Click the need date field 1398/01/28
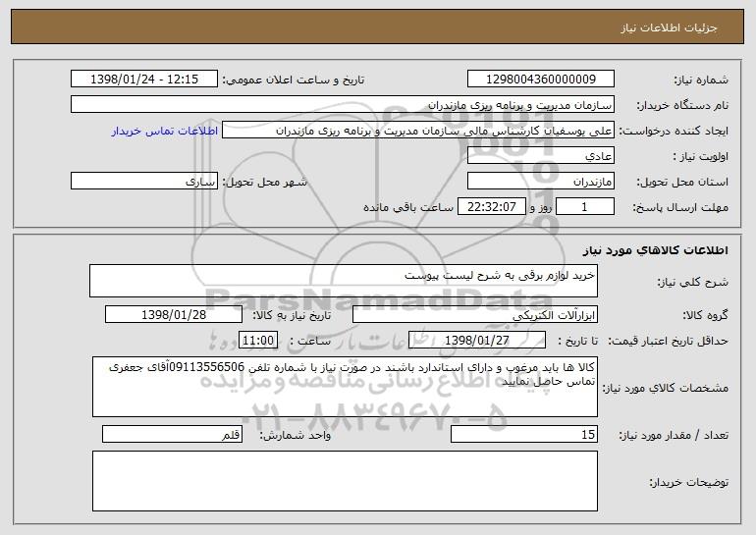 [174, 315]
